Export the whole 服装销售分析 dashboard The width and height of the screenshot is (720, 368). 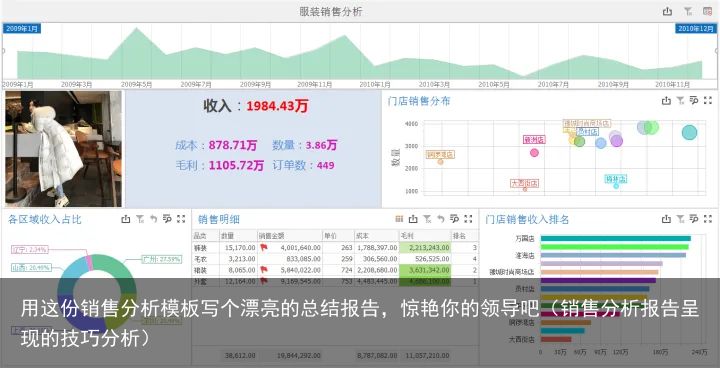click(667, 11)
